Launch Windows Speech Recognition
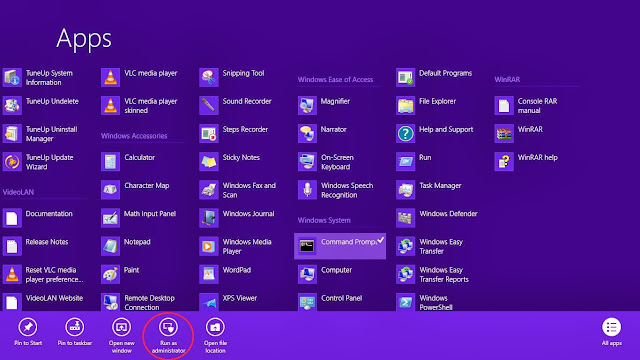Image resolution: width=640 pixels, height=360 pixels. coord(336,190)
